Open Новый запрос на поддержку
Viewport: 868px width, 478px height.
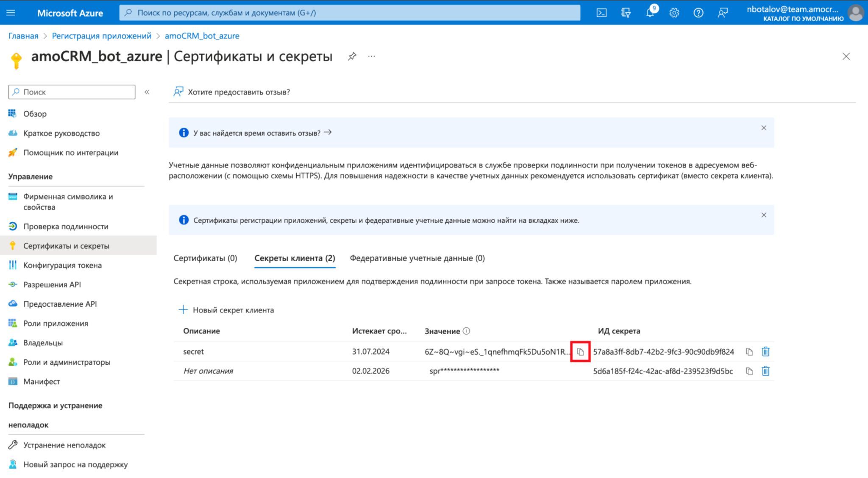point(75,464)
